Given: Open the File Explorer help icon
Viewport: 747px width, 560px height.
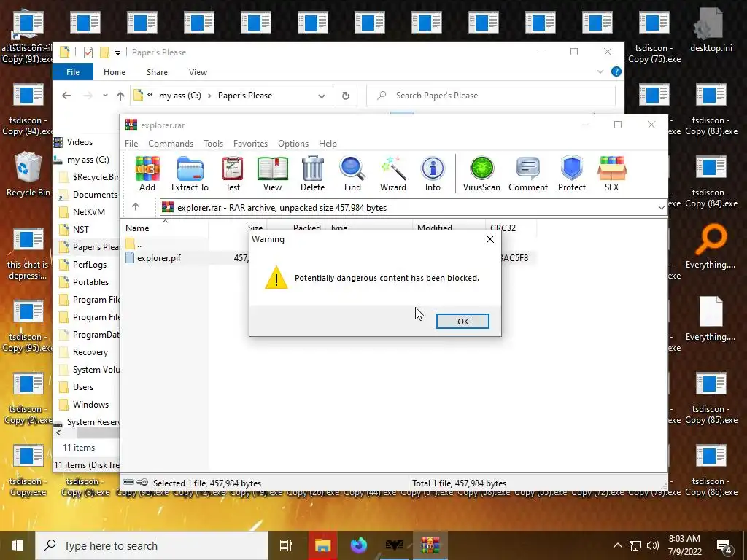Looking at the screenshot, I should click(x=616, y=71).
